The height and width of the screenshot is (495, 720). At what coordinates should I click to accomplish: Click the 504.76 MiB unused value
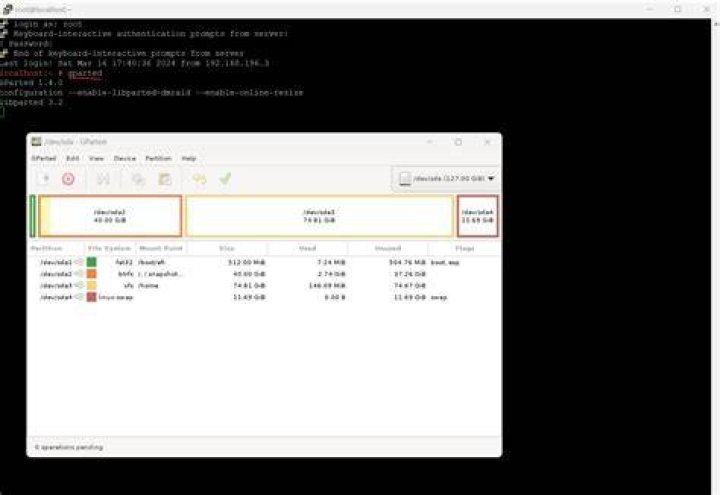tap(407, 262)
